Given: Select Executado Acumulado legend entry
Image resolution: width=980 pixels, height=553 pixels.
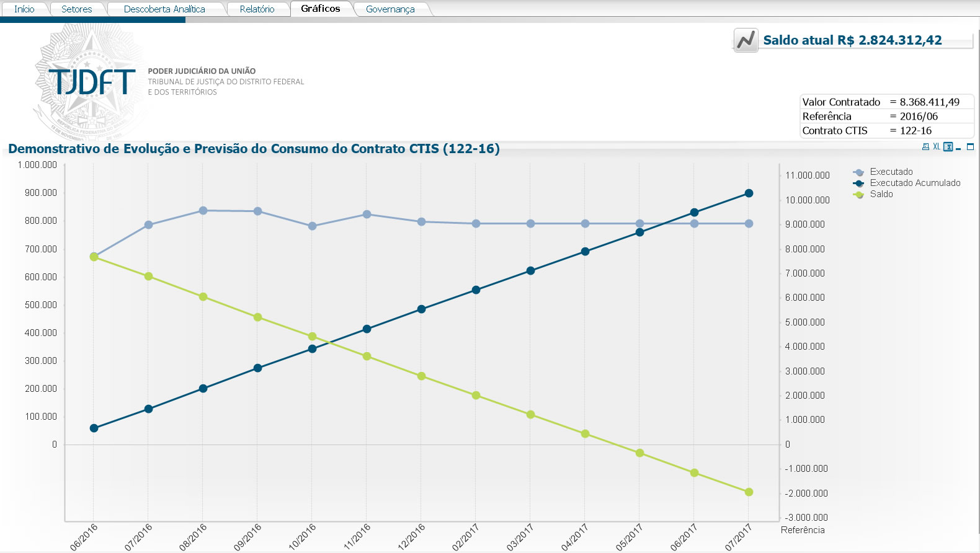Looking at the screenshot, I should coord(915,183).
